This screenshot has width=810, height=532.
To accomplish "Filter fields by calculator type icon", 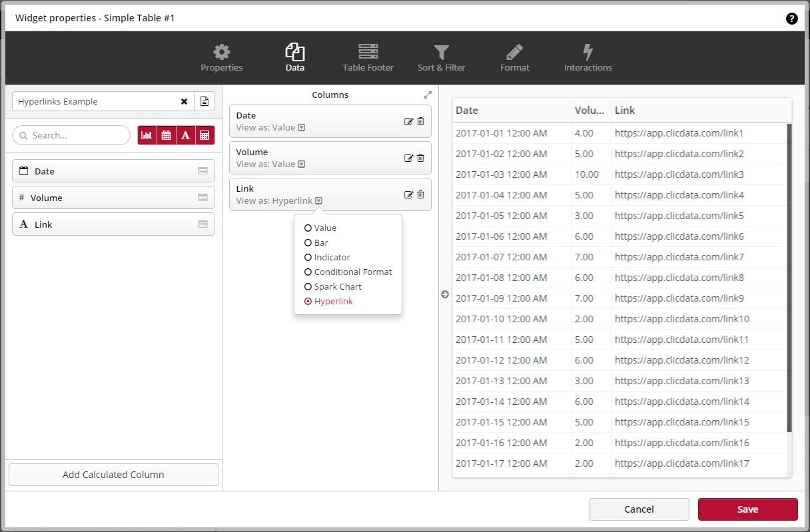I will (x=205, y=135).
